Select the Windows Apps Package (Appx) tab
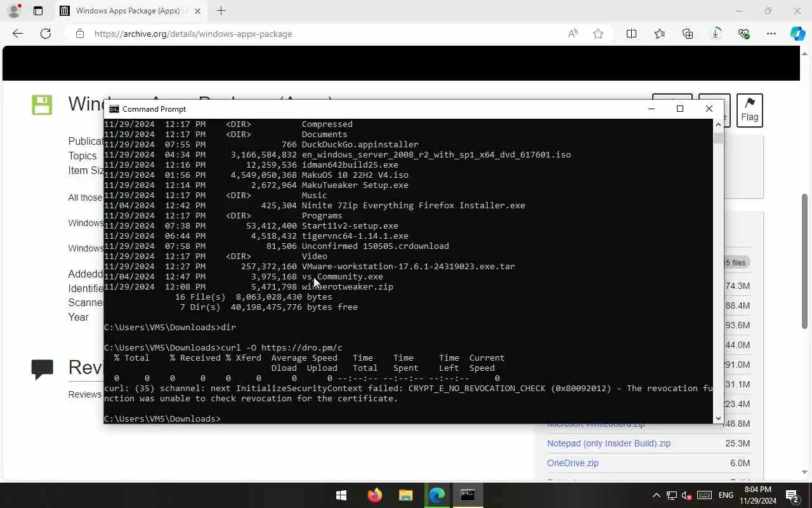The image size is (812, 508). [x=129, y=11]
